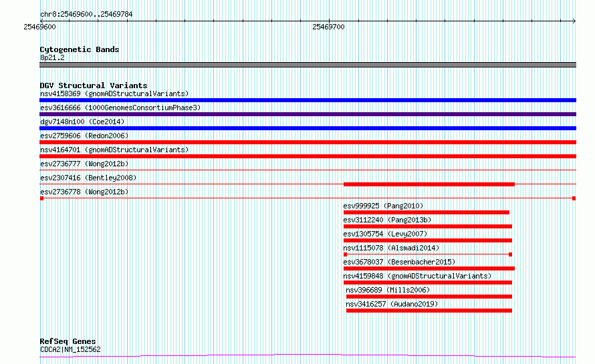The width and height of the screenshot is (595, 364).
Task: Click the magenta CDCA2 gene line
Action: [308, 355]
